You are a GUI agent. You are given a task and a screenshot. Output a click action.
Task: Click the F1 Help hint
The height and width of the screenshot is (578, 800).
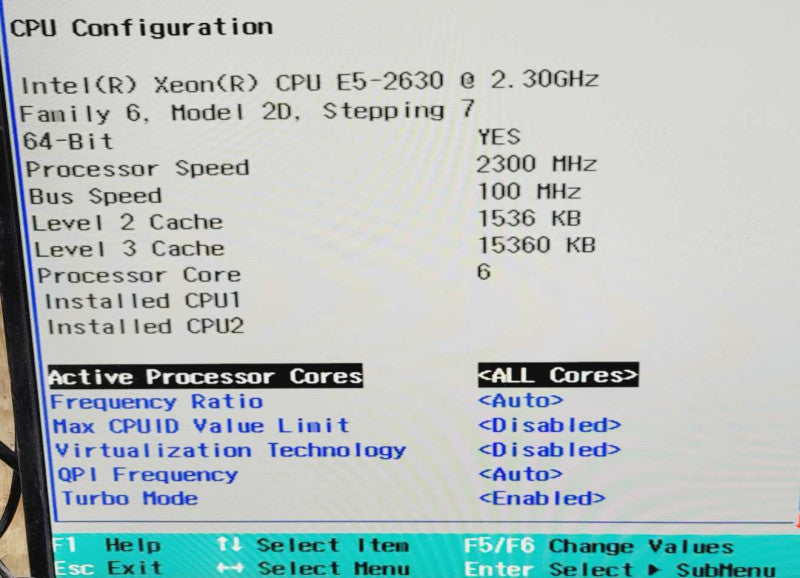pyautogui.click(x=107, y=545)
